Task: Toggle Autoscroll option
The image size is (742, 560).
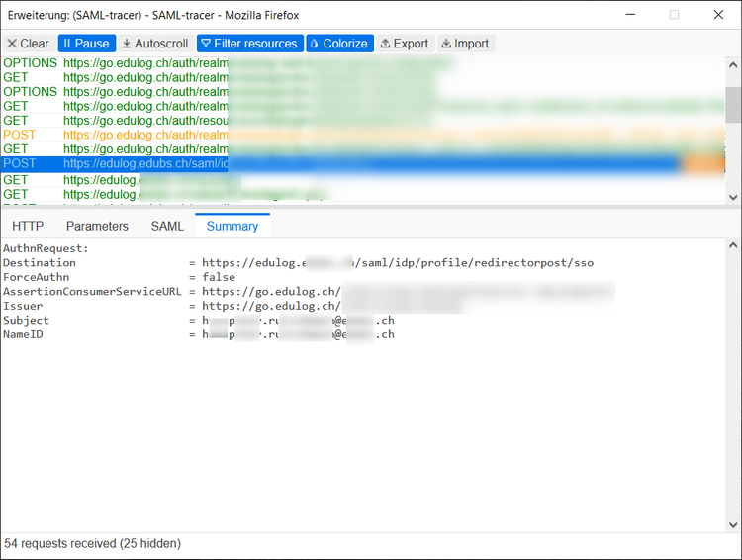Action: [x=155, y=44]
